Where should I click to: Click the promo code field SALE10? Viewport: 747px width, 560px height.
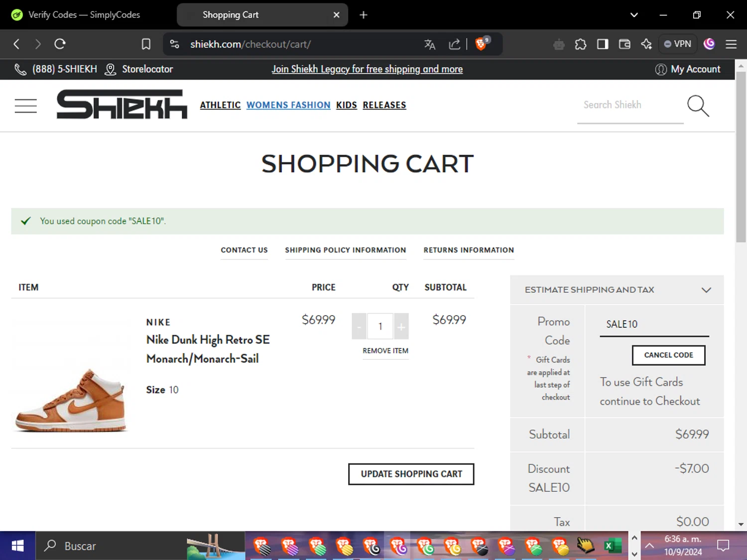click(x=654, y=325)
